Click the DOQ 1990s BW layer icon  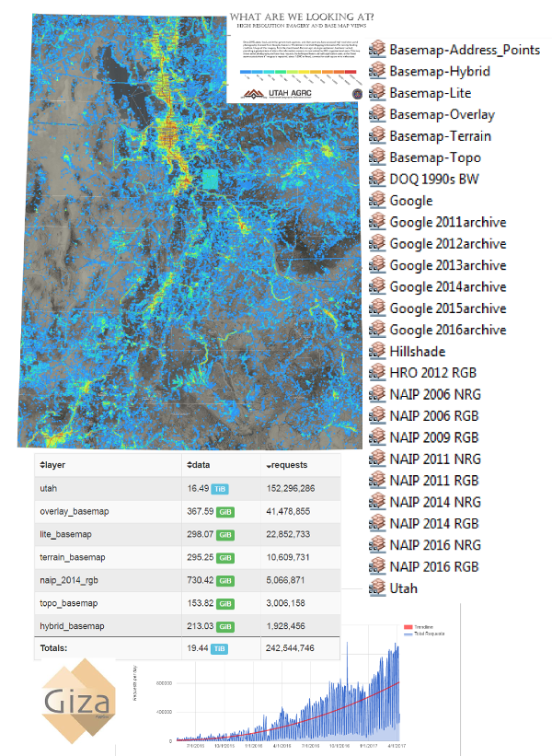[377, 179]
